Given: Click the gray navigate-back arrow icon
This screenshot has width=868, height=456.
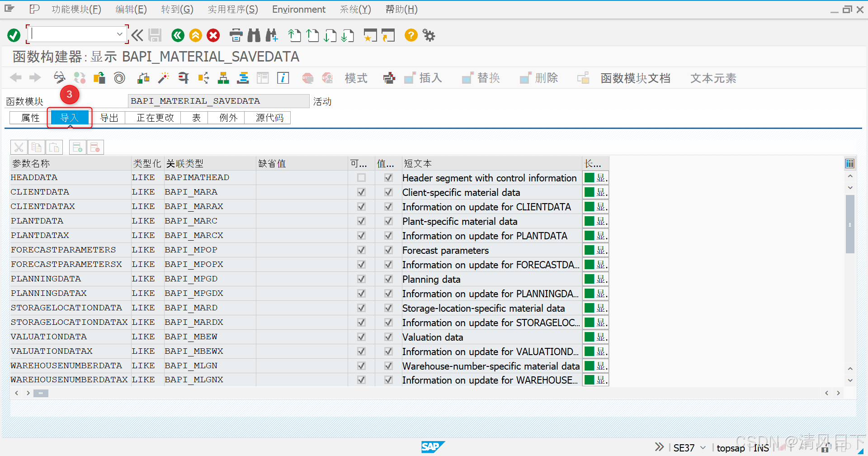Looking at the screenshot, I should (16, 78).
